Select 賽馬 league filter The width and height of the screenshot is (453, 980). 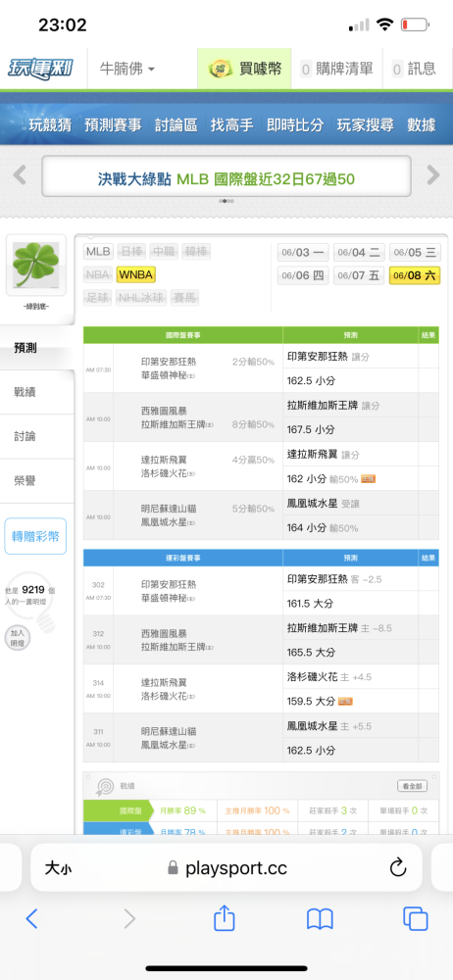(x=182, y=298)
